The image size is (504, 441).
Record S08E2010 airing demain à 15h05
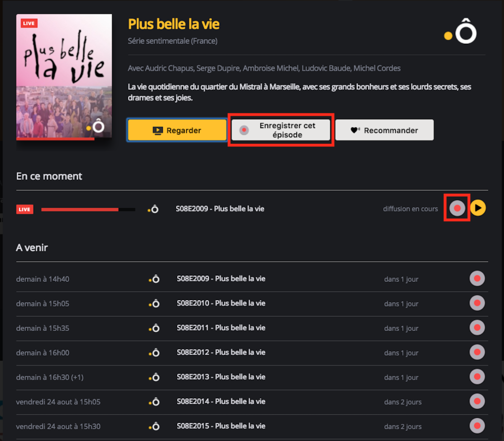coord(477,303)
